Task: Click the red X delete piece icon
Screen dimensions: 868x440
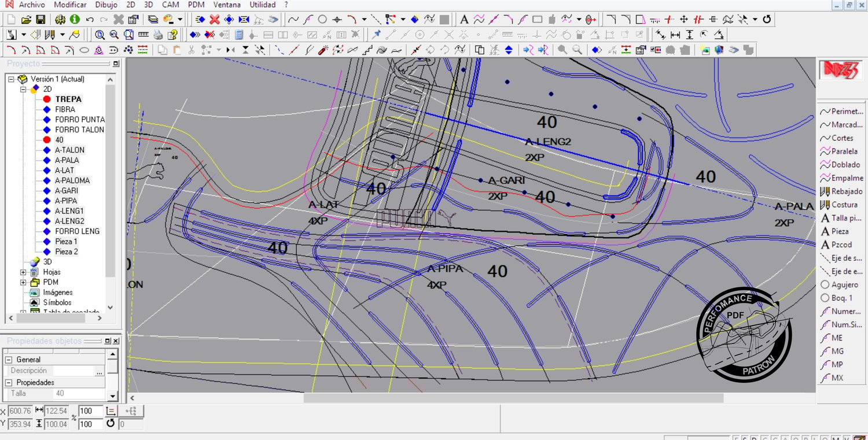Action: point(214,19)
